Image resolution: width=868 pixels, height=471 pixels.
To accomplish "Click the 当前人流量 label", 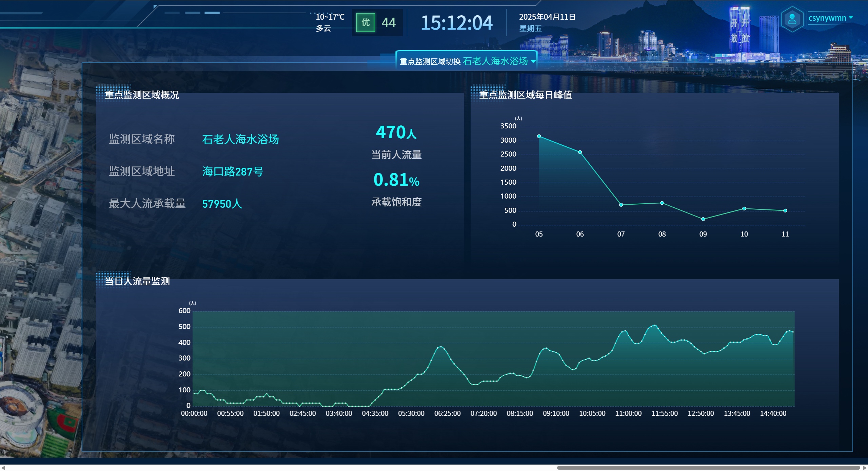I will coord(396,155).
